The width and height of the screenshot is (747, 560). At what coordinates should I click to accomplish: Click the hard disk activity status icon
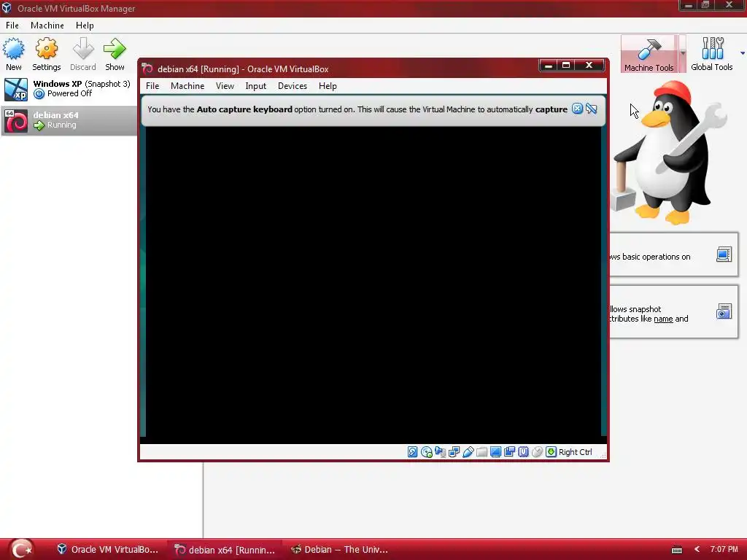click(x=413, y=452)
